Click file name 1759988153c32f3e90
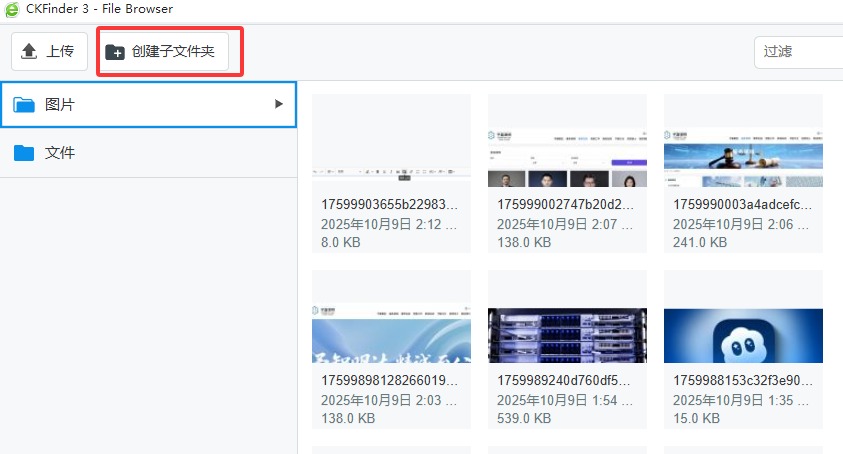The image size is (843, 454). click(x=741, y=381)
